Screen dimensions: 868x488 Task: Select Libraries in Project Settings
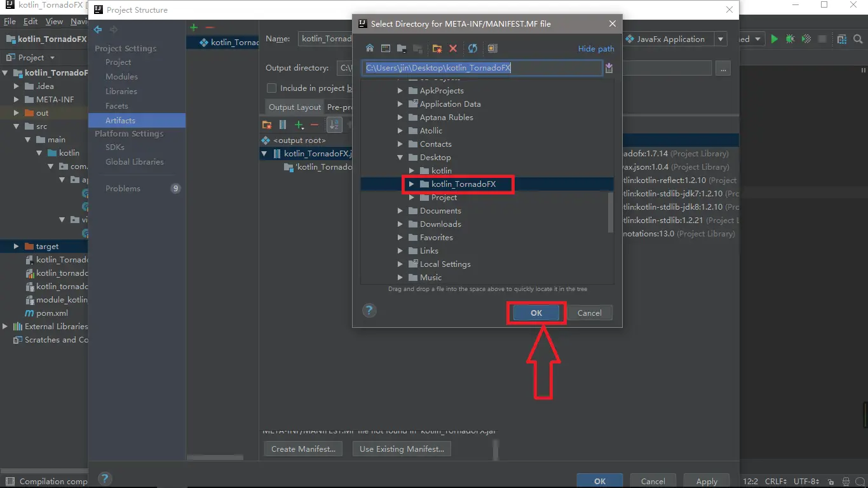point(121,91)
